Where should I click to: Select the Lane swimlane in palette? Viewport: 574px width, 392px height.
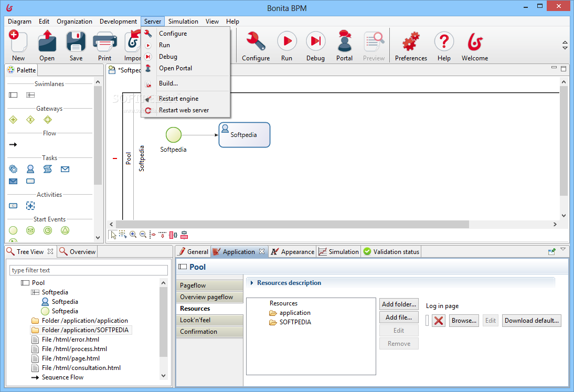(30, 95)
